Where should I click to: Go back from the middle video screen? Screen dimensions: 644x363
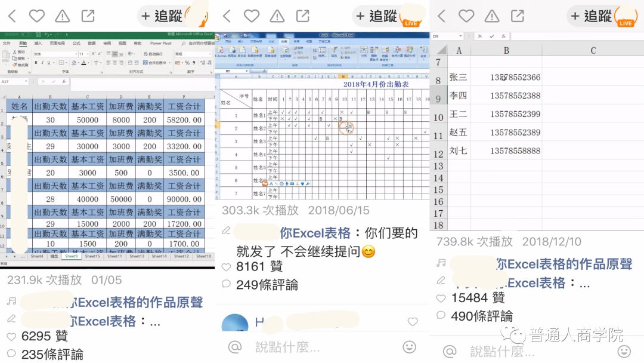tap(227, 17)
